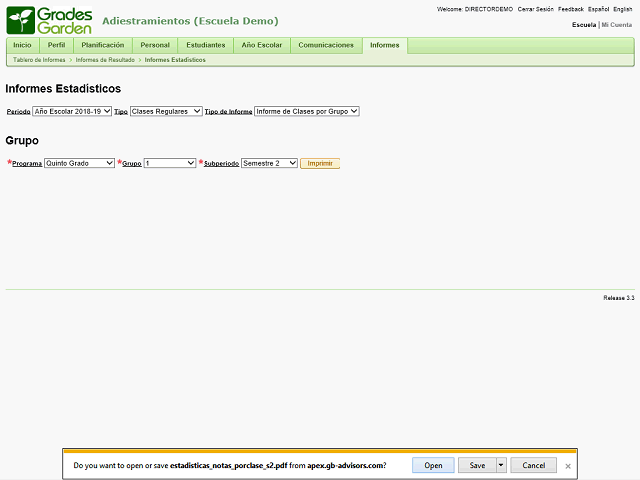The height and width of the screenshot is (480, 640).
Task: Select the Subperiodo dropdown Semestre 2
Action: click(269, 163)
